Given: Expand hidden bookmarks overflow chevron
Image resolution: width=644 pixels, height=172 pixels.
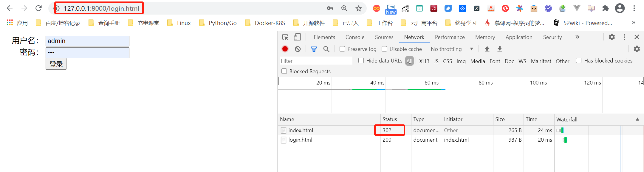Looking at the screenshot, I should [x=634, y=23].
